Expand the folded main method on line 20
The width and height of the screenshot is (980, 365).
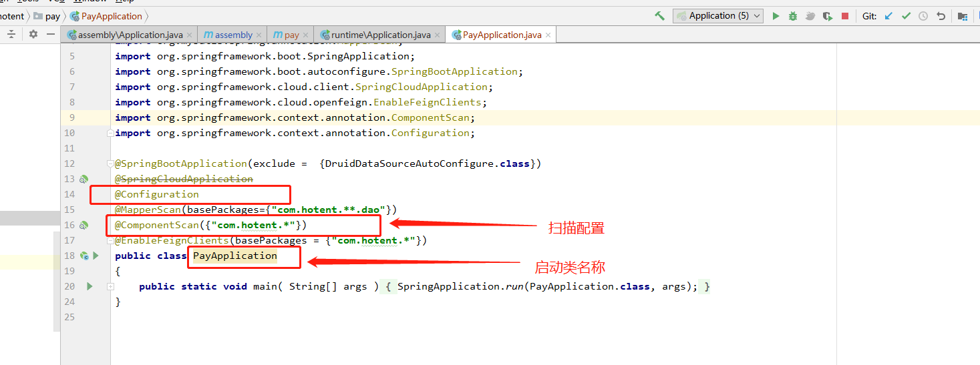(x=111, y=286)
